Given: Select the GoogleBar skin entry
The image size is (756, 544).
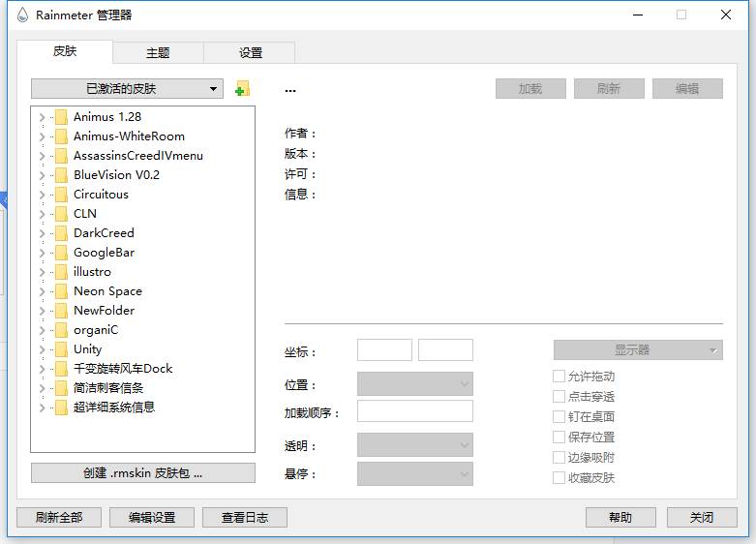Looking at the screenshot, I should tap(105, 253).
